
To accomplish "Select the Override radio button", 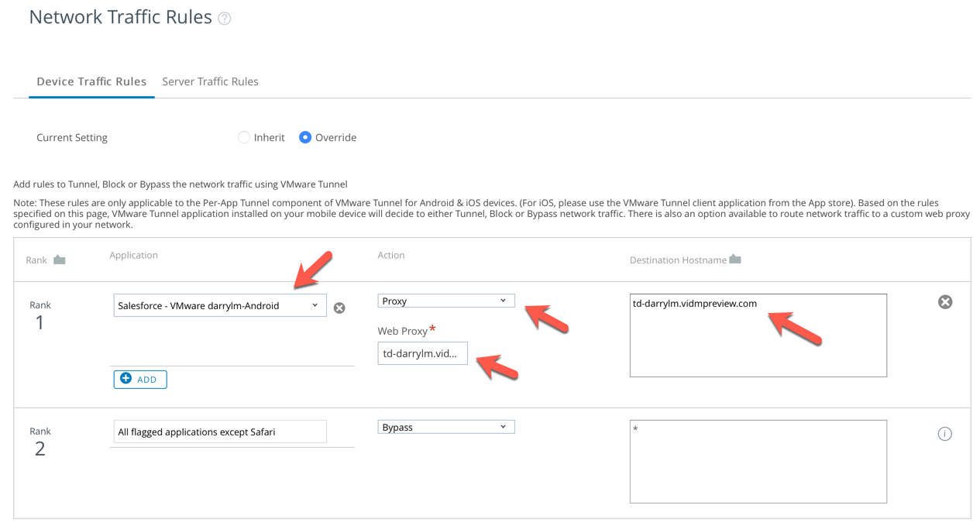I will [x=305, y=137].
